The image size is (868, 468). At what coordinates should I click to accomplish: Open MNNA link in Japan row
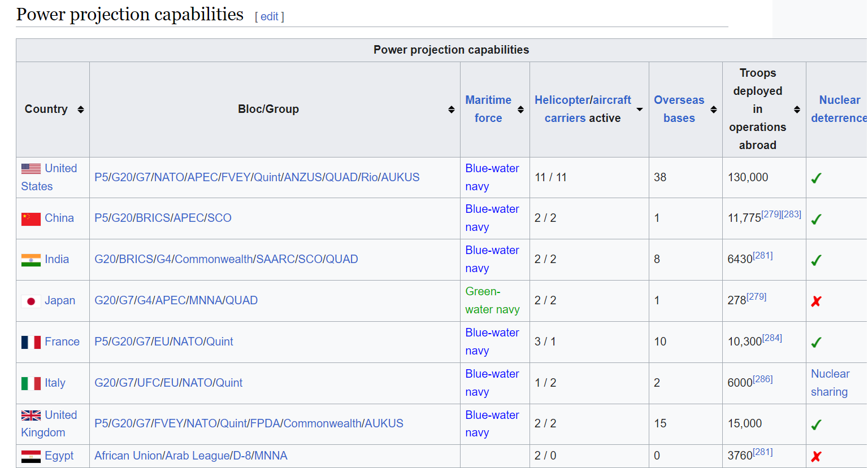click(x=206, y=300)
